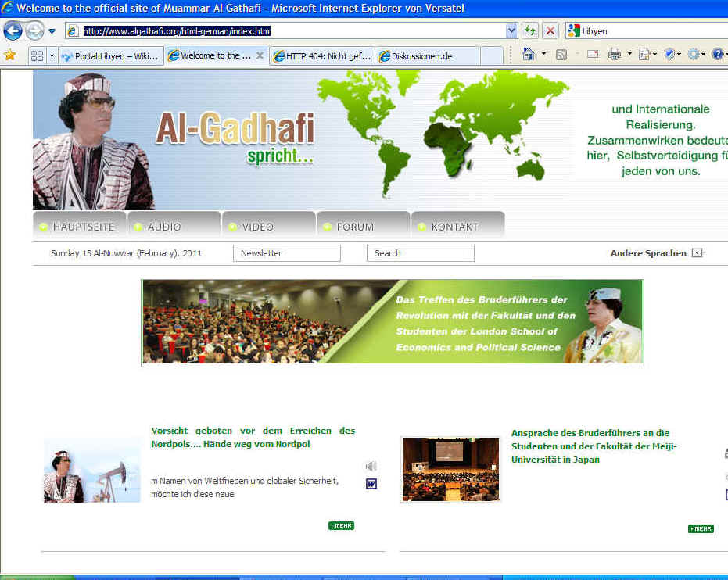Click into the Newsletter input field

click(x=286, y=253)
